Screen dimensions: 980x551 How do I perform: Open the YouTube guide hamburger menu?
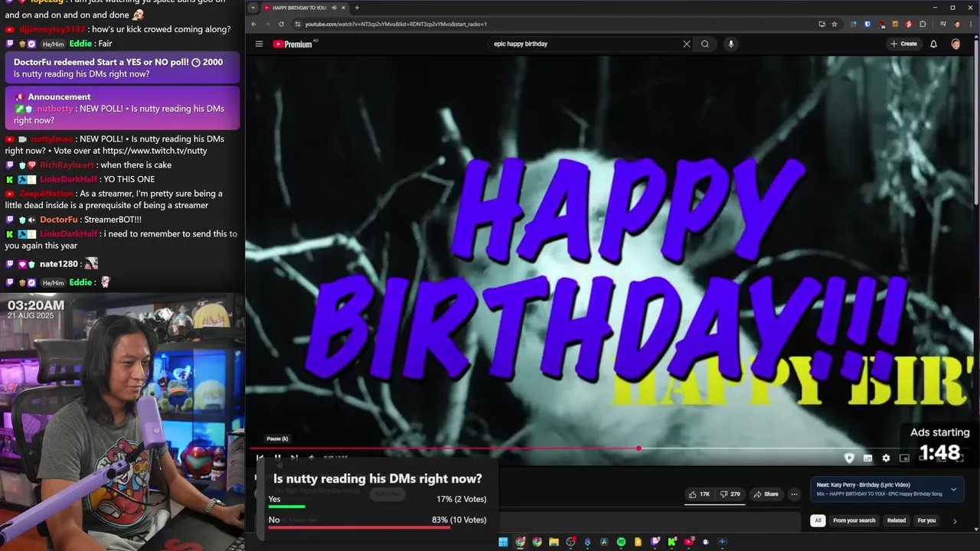pos(259,44)
